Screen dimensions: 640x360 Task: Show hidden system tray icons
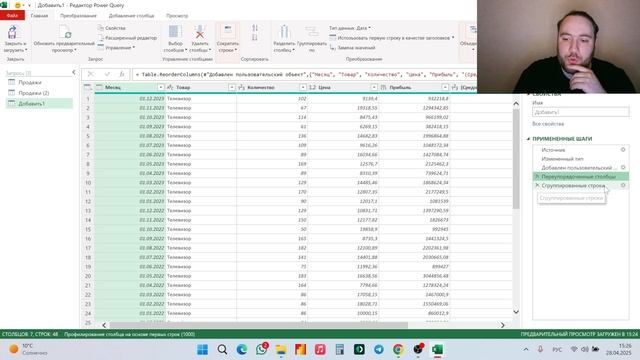coord(526,349)
